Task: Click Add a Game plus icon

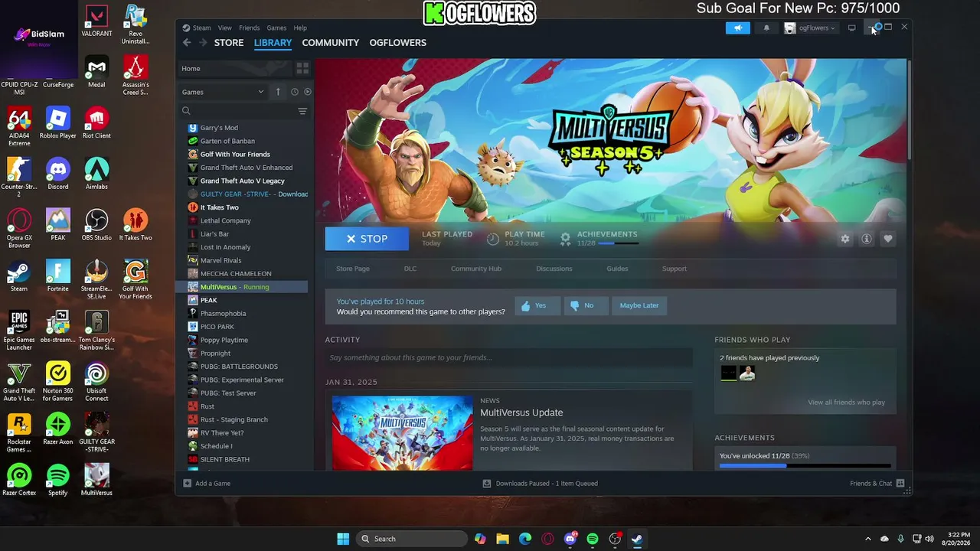Action: [x=188, y=484]
